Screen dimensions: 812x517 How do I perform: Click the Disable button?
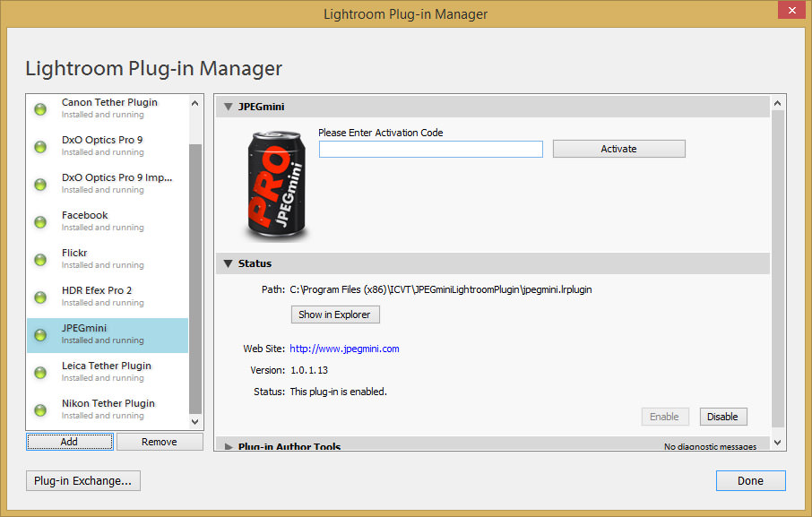(723, 417)
